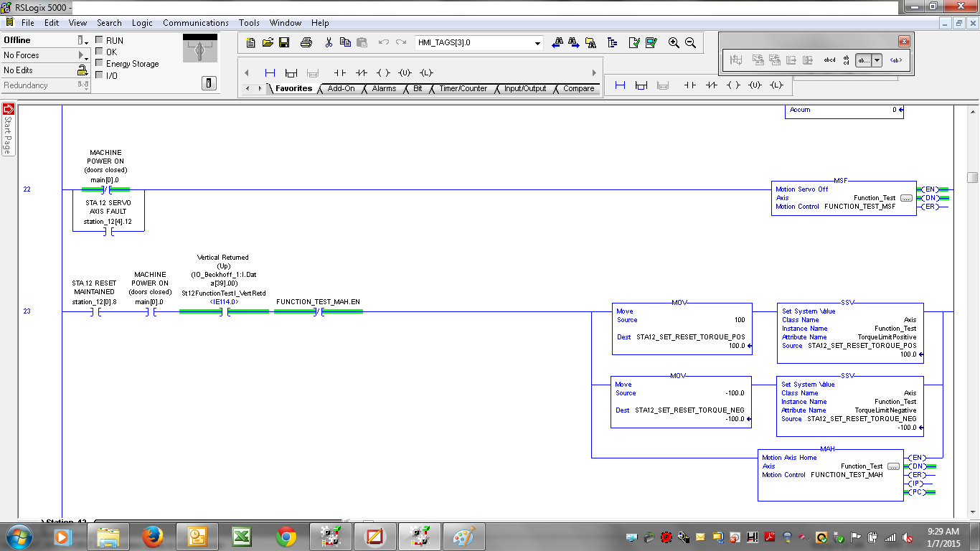Insert an Examine Off contact from Favorites
The height and width of the screenshot is (551, 980).
pyautogui.click(x=362, y=72)
